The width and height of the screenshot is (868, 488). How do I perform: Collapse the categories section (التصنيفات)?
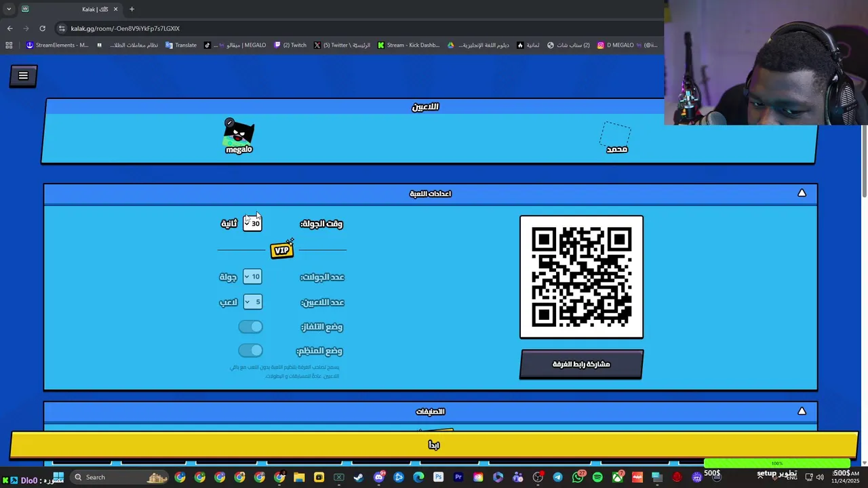[x=802, y=411]
